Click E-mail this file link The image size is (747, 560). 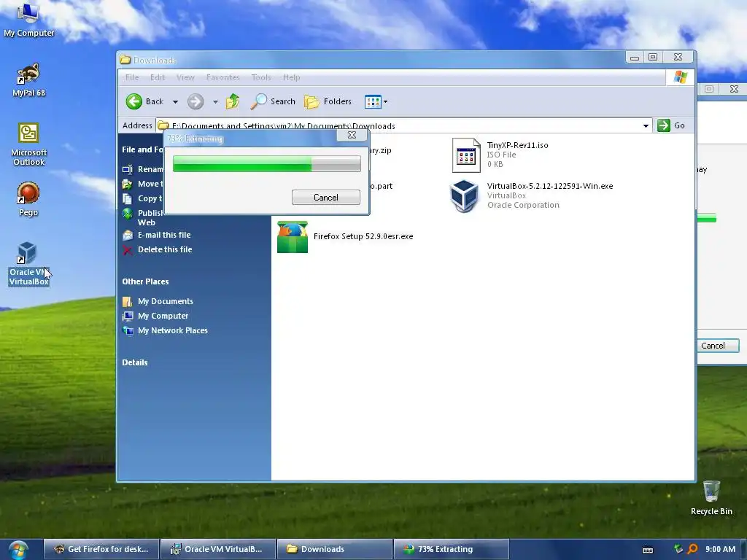pyautogui.click(x=164, y=235)
